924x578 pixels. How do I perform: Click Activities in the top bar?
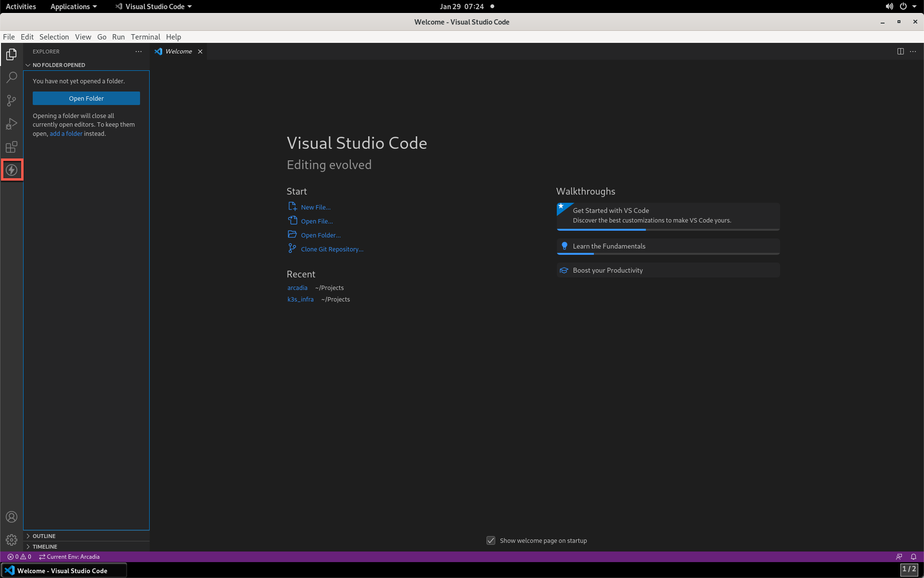pos(21,7)
